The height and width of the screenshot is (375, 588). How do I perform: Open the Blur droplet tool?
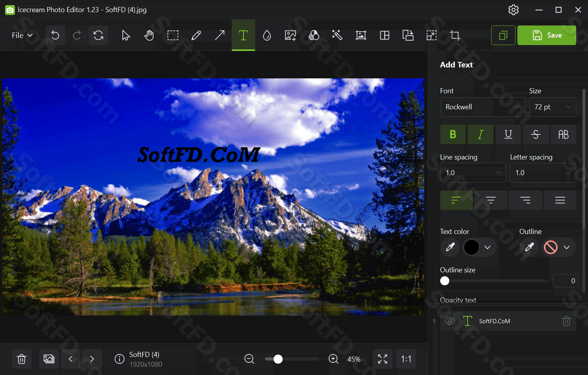pyautogui.click(x=267, y=35)
